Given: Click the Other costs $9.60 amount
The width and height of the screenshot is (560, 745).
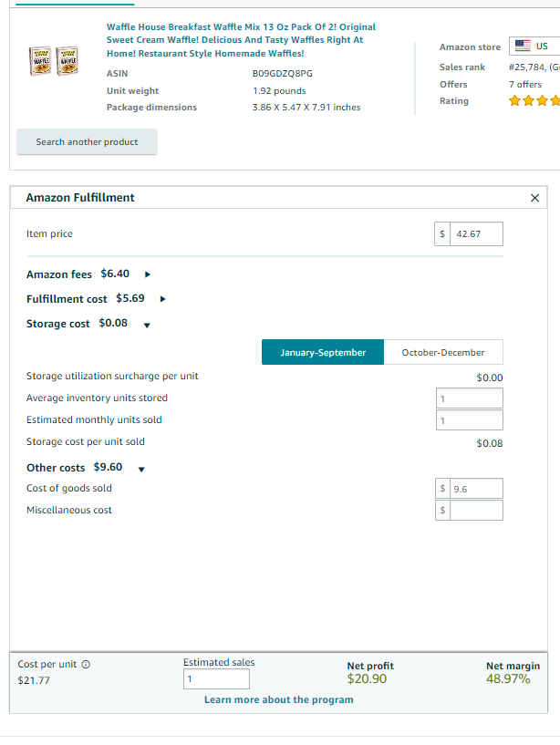Looking at the screenshot, I should 108,467.
